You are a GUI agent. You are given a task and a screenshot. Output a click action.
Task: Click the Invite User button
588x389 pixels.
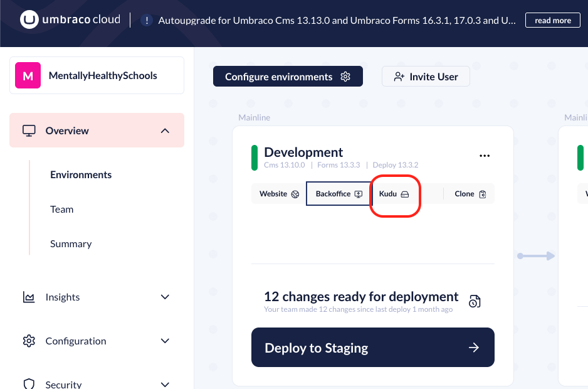(426, 77)
